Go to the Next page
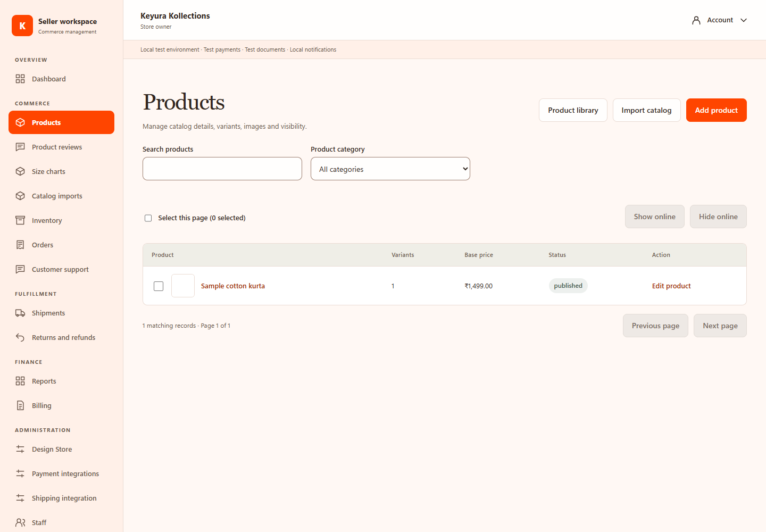This screenshot has width=766, height=532. point(720,326)
